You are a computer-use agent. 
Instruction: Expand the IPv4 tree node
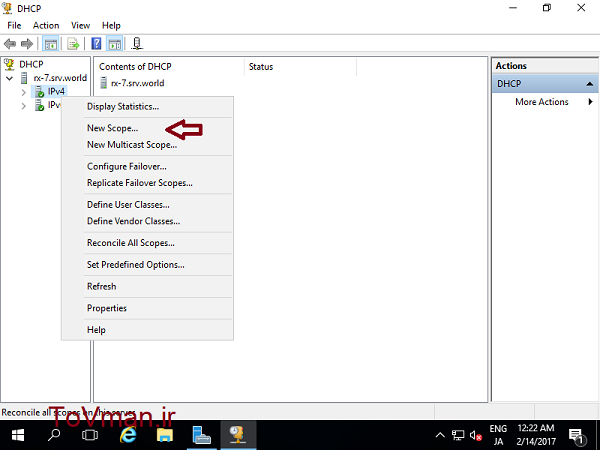[24, 92]
